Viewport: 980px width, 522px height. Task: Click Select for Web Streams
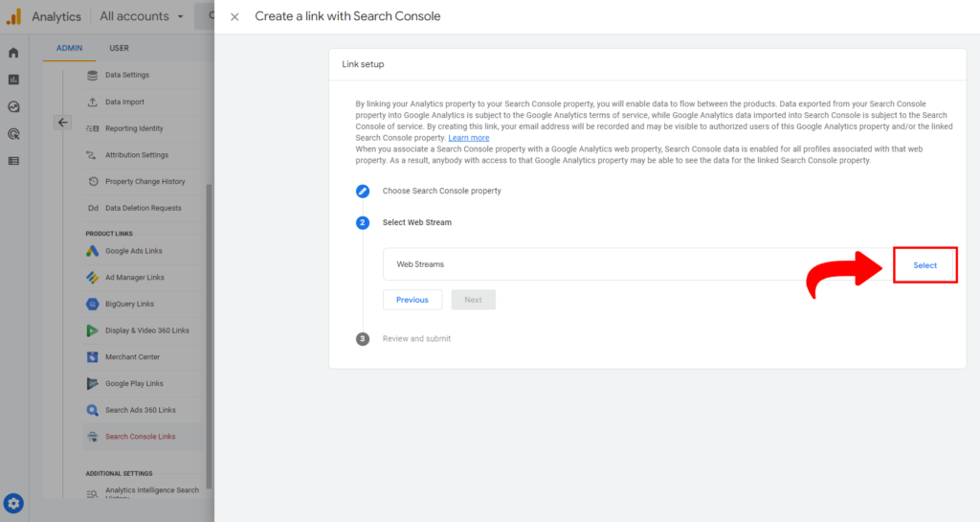925,265
